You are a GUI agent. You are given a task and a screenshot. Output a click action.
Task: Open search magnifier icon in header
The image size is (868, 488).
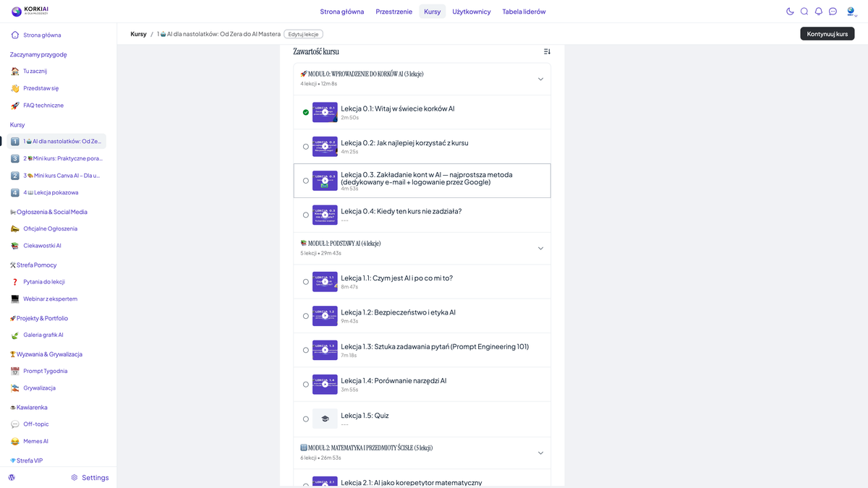804,12
